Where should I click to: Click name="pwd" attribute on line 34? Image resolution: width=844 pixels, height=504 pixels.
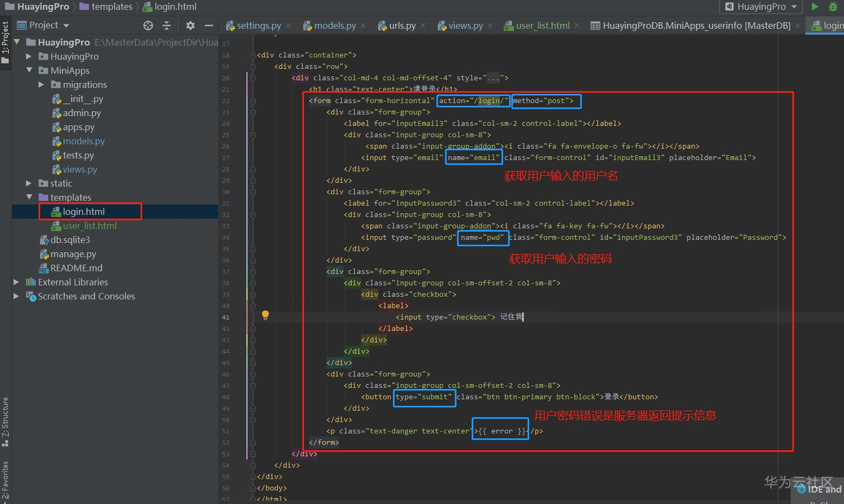pyautogui.click(x=482, y=238)
